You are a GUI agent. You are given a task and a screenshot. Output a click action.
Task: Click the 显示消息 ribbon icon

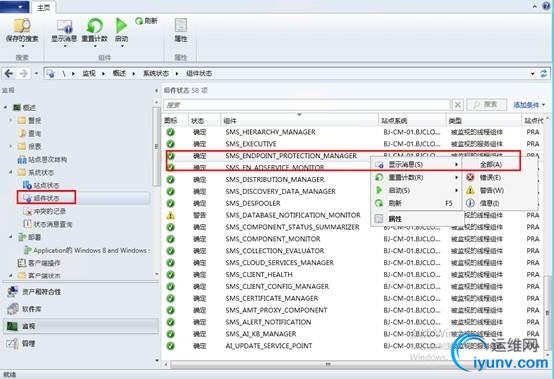click(x=64, y=27)
